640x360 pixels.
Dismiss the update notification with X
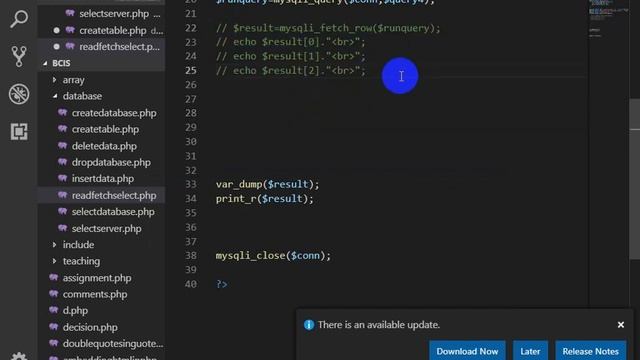click(x=621, y=325)
